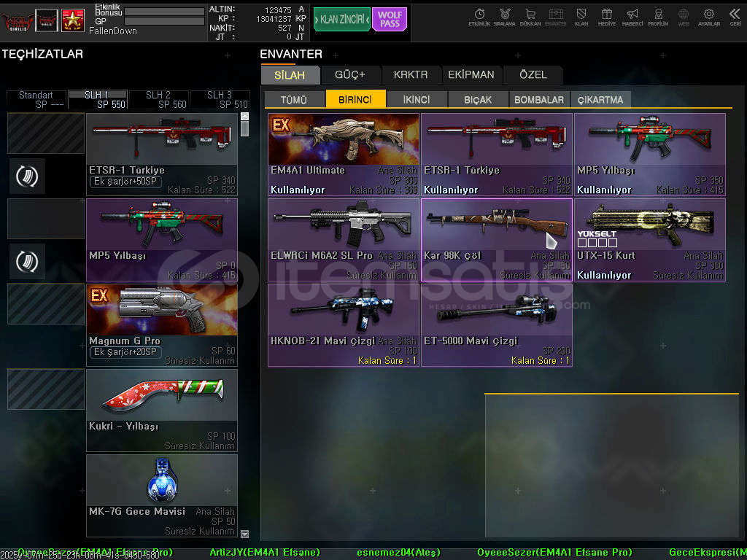
Task: Select the İKİNCİ weapon filter
Action: [x=417, y=99]
